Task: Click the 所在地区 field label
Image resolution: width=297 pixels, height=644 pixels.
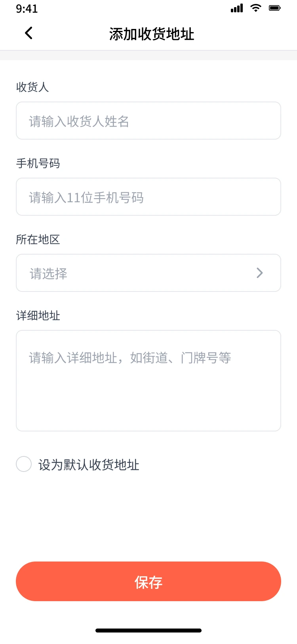Action: tap(38, 240)
